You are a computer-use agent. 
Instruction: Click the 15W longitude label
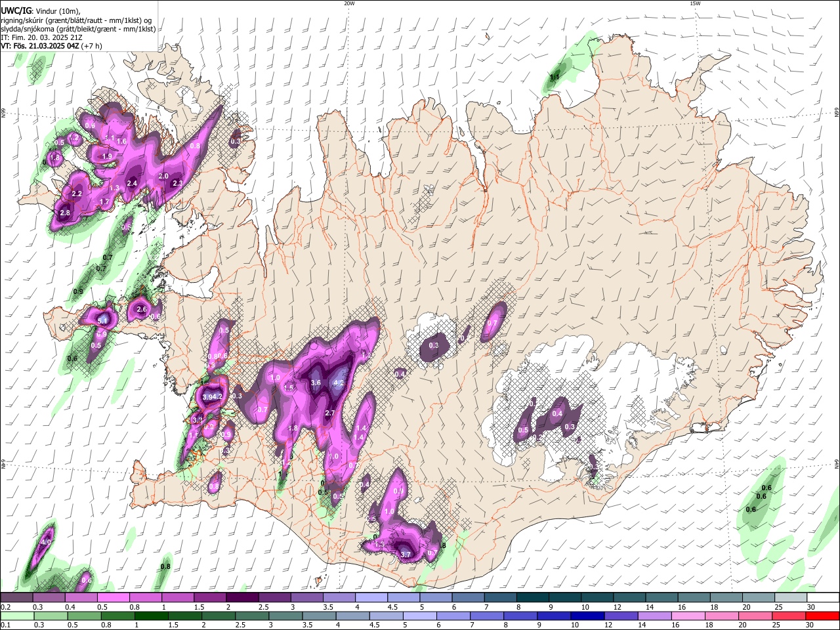(695, 3)
